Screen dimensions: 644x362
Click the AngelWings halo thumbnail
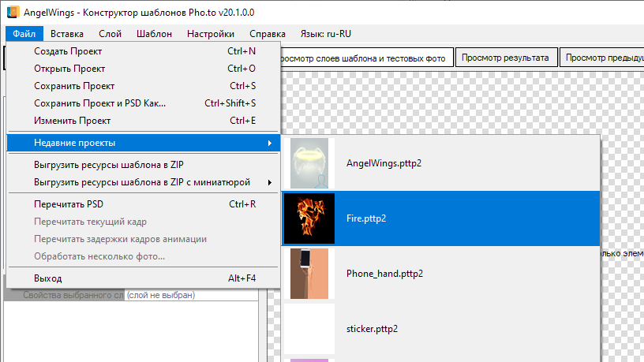click(309, 163)
